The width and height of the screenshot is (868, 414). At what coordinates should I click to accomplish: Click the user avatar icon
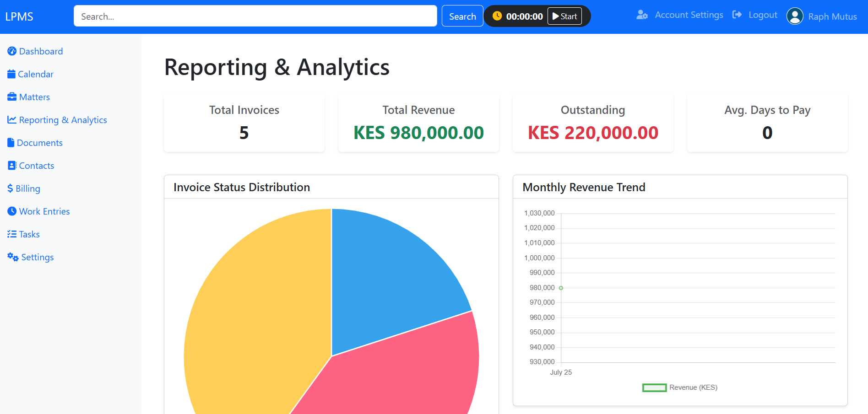click(795, 16)
